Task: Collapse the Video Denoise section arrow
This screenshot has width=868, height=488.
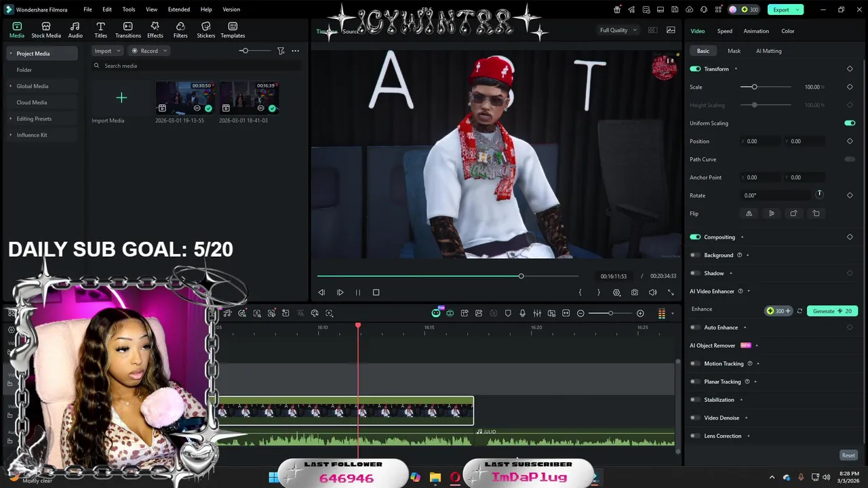Action: tap(746, 418)
